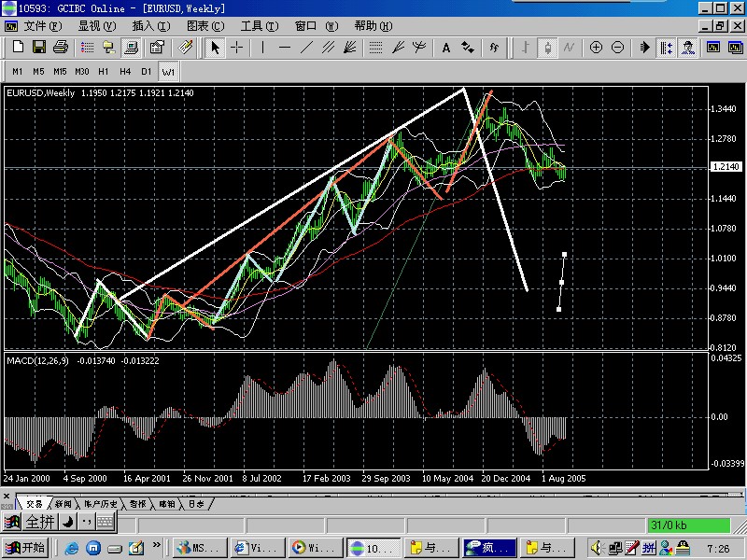The image size is (747, 560).
Task: Switch to the 新闻 terminal tab
Action: pos(63,504)
